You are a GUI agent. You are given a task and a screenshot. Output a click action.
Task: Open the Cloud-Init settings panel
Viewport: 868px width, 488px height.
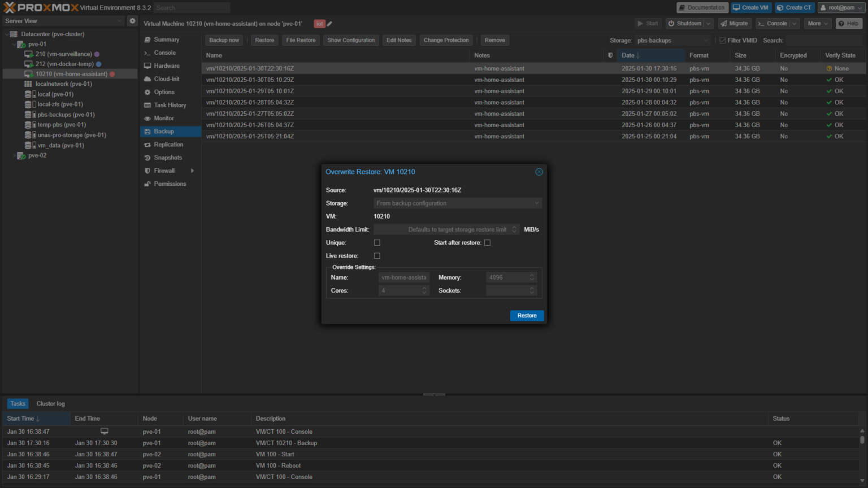[167, 79]
